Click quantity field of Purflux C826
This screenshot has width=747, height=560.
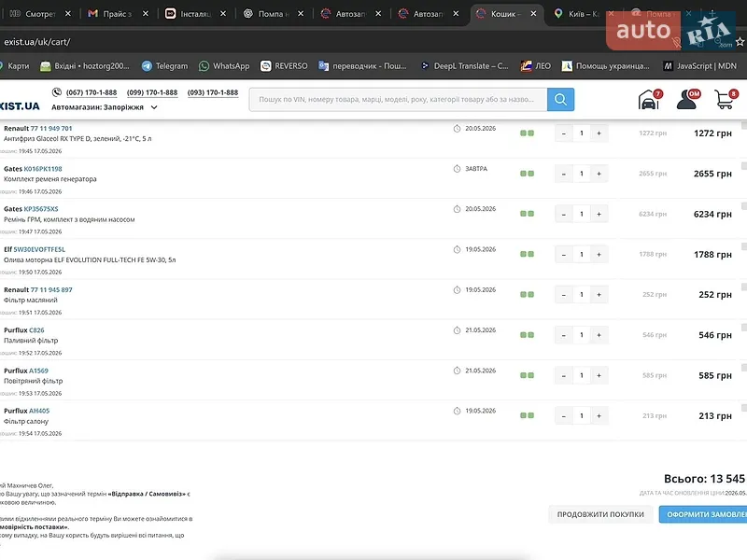pyautogui.click(x=581, y=335)
